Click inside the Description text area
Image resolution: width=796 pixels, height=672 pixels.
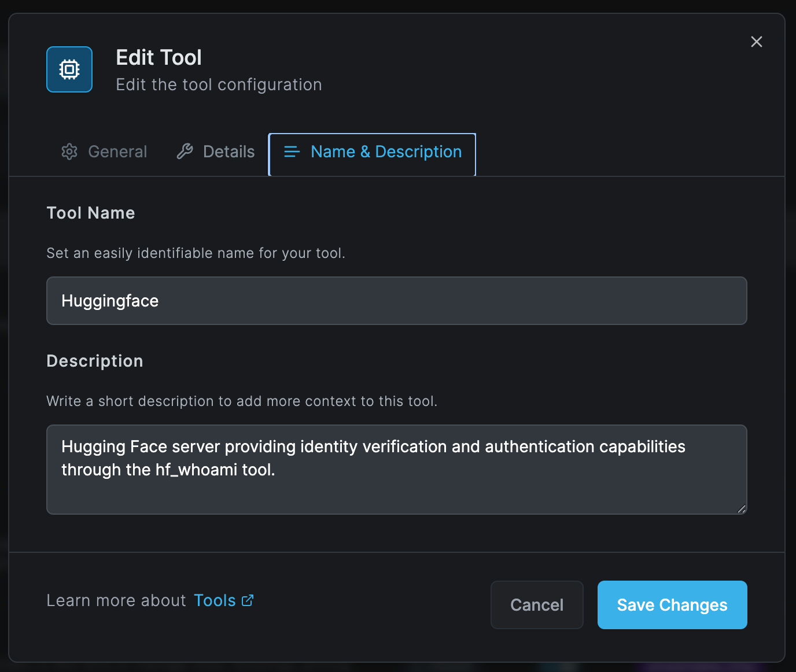point(396,470)
